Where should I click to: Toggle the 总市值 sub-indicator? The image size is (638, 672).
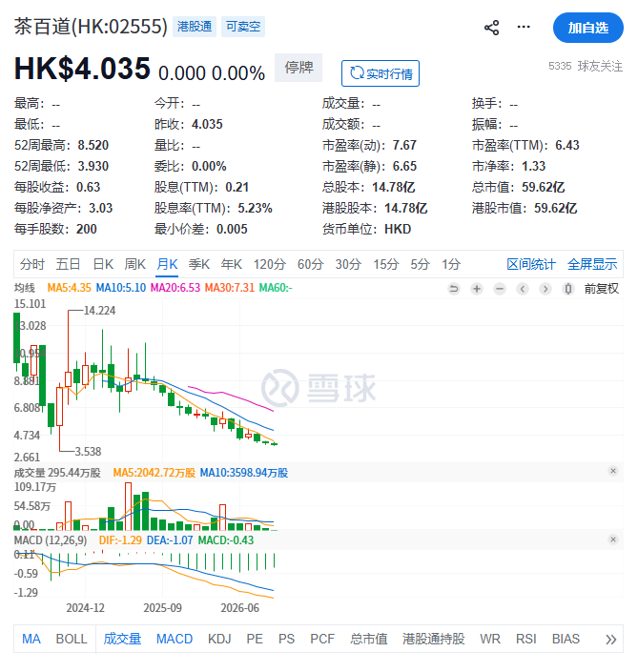point(369,639)
